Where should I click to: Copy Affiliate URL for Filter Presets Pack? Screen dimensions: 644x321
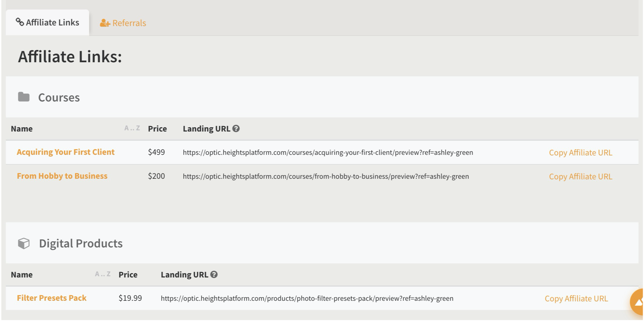click(x=576, y=299)
